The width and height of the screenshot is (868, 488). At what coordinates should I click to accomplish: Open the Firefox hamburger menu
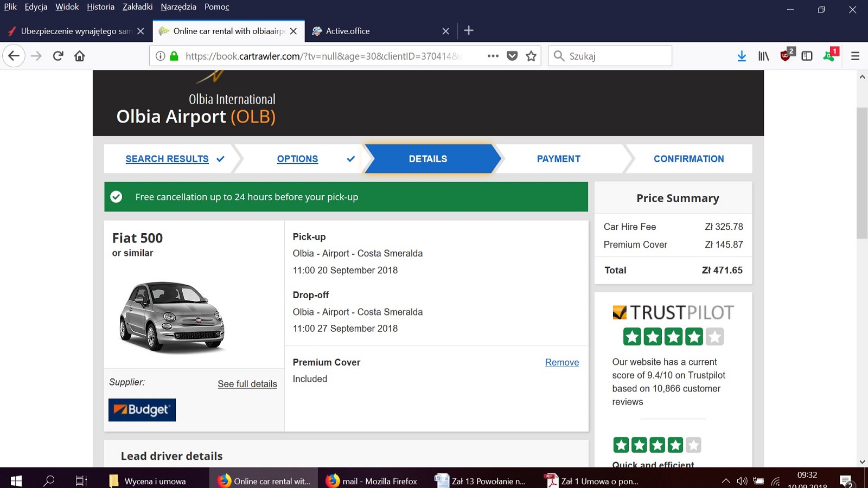[856, 56]
